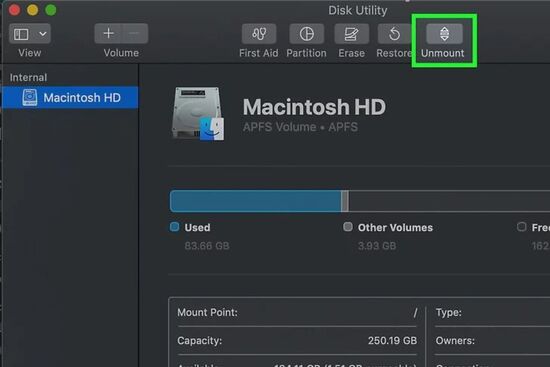Click the gray Other Volumes legend swatch

348,227
